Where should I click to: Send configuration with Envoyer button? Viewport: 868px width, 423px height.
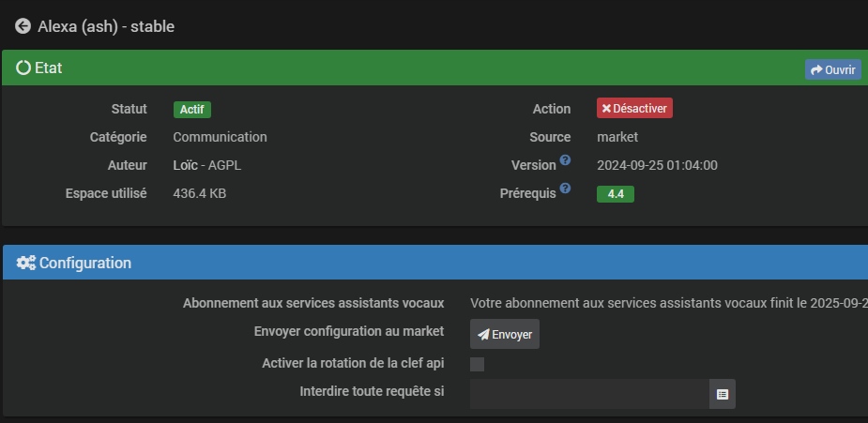click(x=504, y=334)
